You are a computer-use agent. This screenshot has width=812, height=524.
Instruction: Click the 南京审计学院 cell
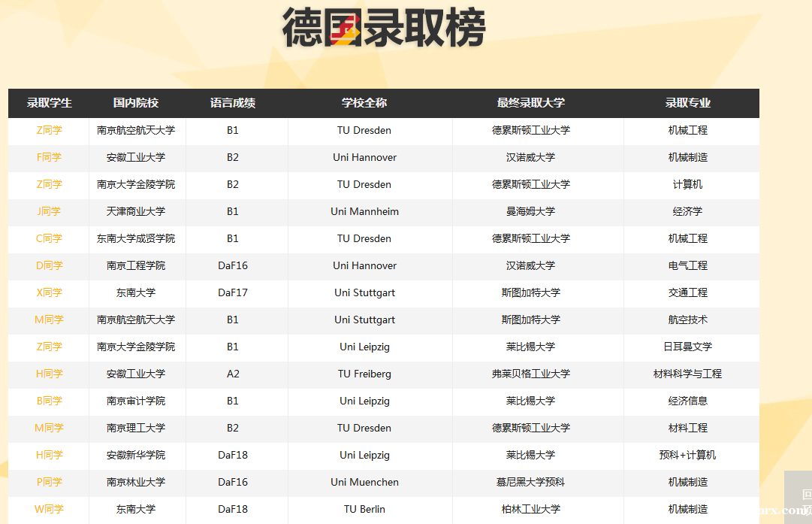coord(136,401)
